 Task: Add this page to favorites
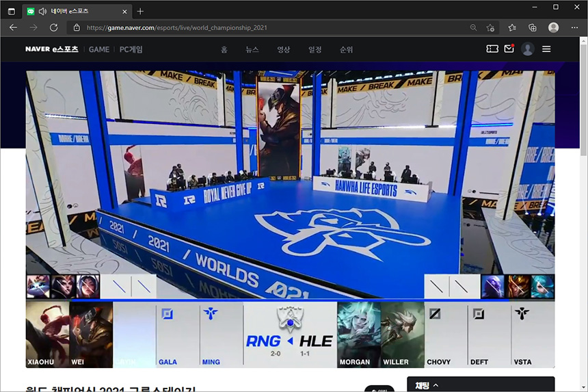(490, 27)
